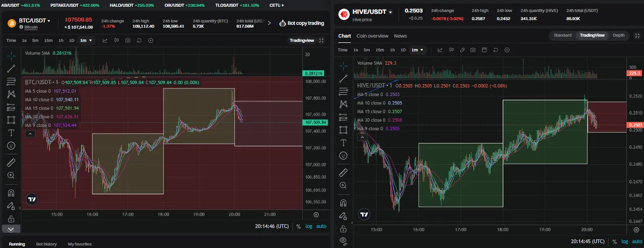Select the trend line tool on HIVE chart
The height and width of the screenshot is (248, 644).
point(344,78)
